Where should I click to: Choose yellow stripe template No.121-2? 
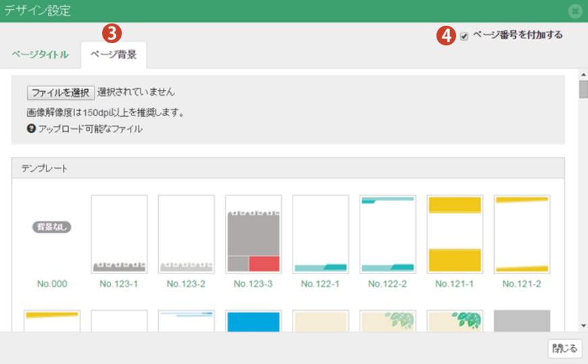(x=522, y=234)
